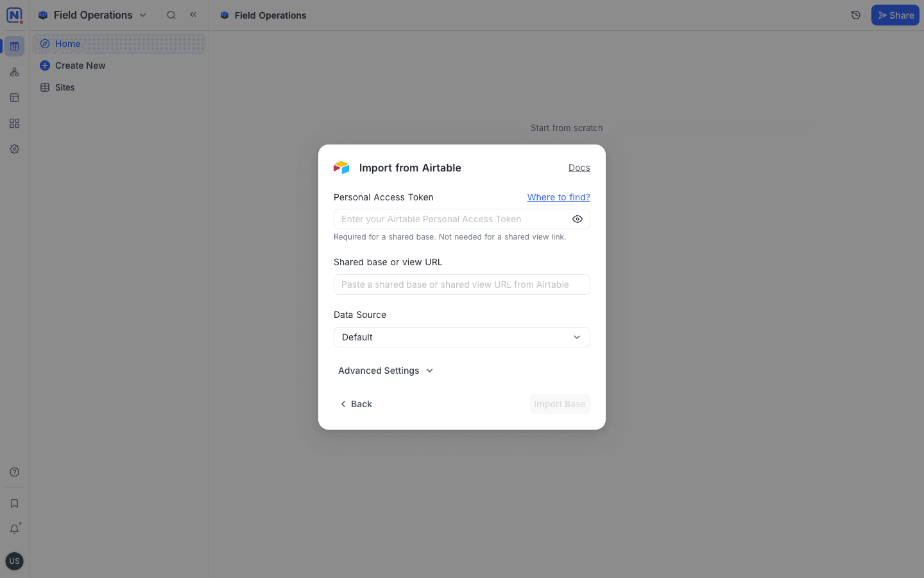The width and height of the screenshot is (924, 578).
Task: Open the table data view icon in mini sidebar
Action: 14,46
